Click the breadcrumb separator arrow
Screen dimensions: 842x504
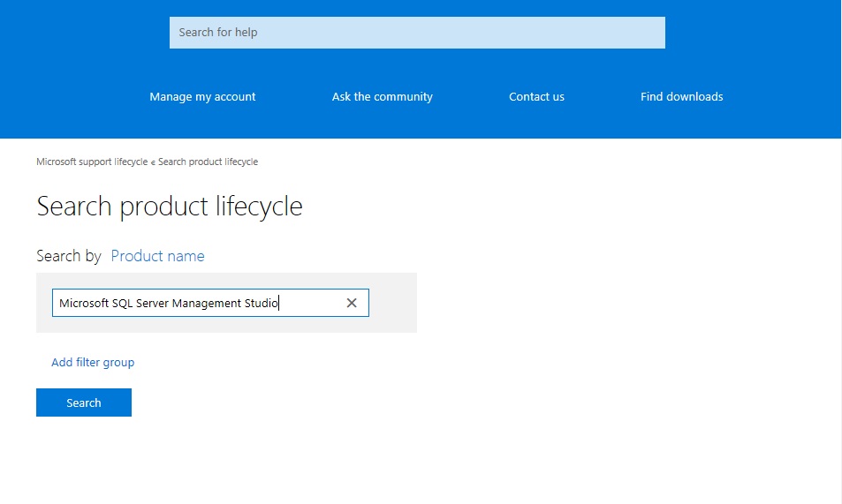point(153,162)
